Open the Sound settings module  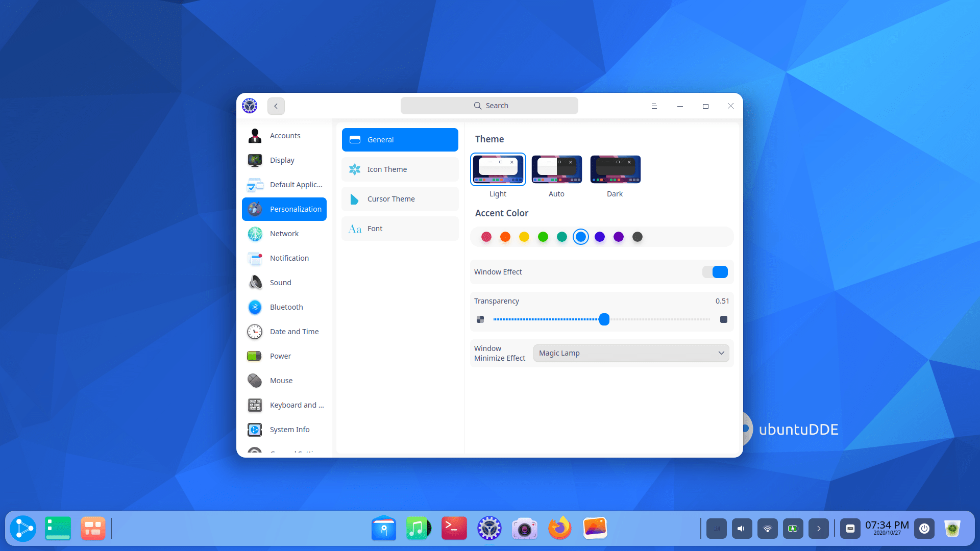(284, 283)
